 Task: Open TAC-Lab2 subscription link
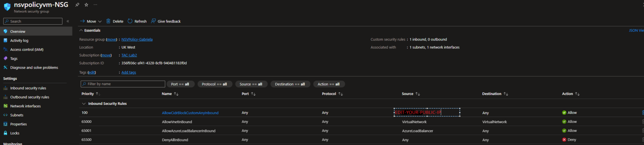[x=129, y=55]
